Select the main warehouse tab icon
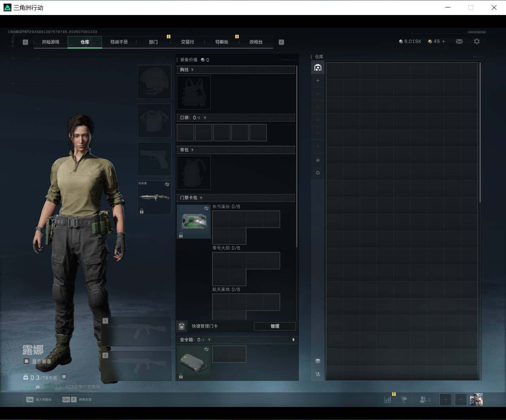The height and width of the screenshot is (420, 506). [317, 68]
